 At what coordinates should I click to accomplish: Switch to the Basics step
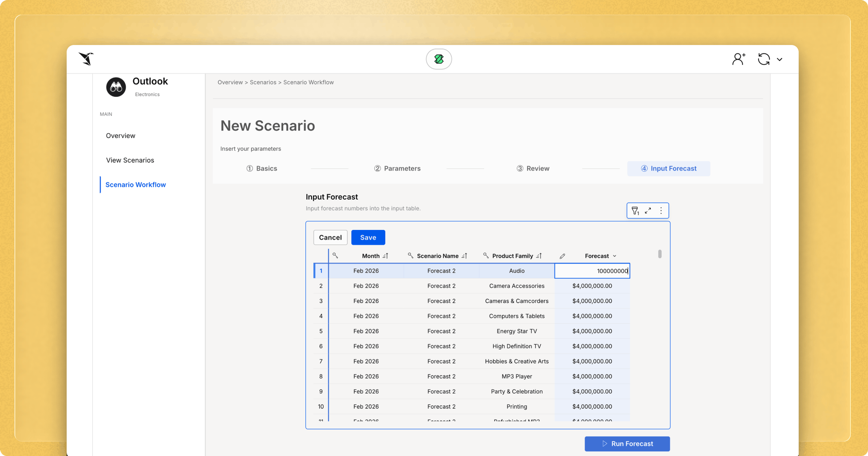262,168
